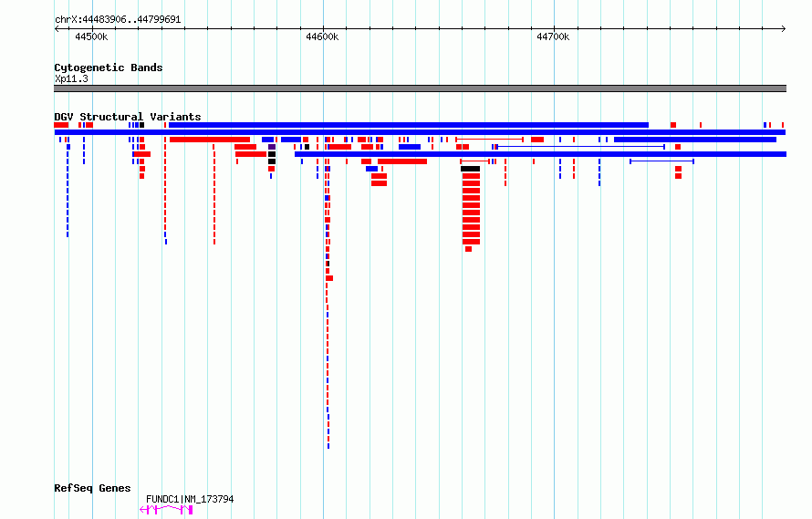Viewport: 812px width, 519px height.
Task: Select the short thin blue capped-line variant at far right
Action: 661,161
